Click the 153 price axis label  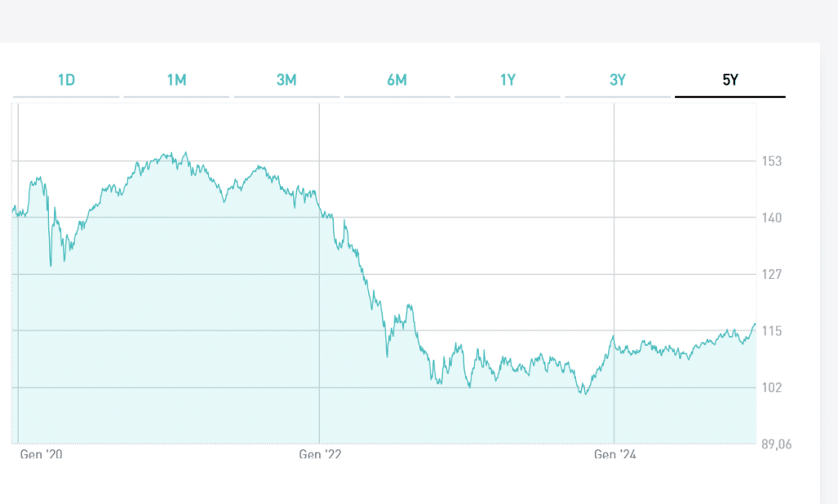772,161
